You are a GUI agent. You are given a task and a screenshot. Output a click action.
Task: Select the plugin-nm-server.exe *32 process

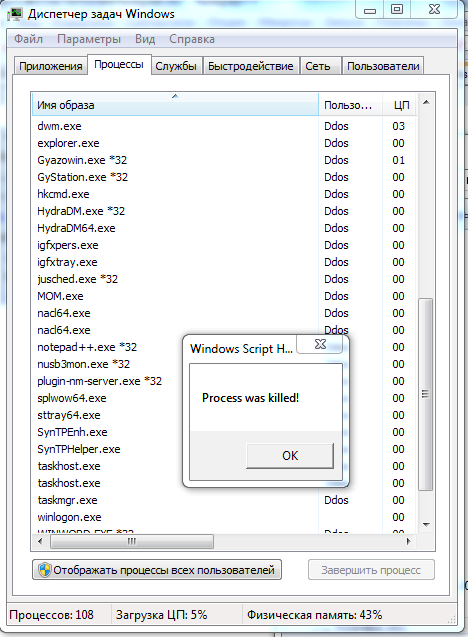pyautogui.click(x=100, y=381)
